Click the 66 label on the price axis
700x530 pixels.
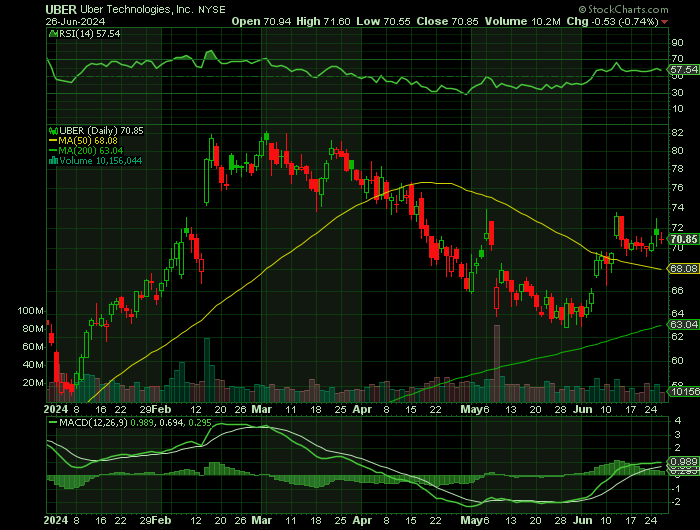[677, 291]
